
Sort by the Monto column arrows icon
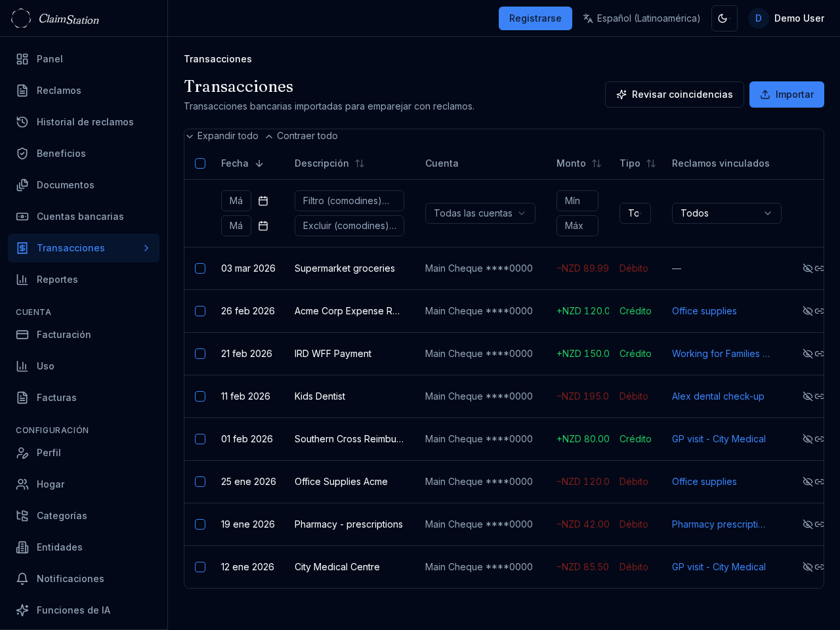coord(597,163)
